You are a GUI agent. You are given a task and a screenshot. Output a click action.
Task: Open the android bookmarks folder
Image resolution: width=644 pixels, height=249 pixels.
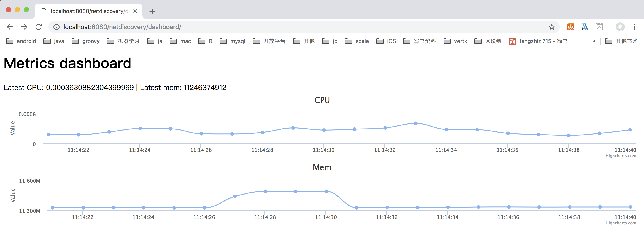(x=21, y=41)
